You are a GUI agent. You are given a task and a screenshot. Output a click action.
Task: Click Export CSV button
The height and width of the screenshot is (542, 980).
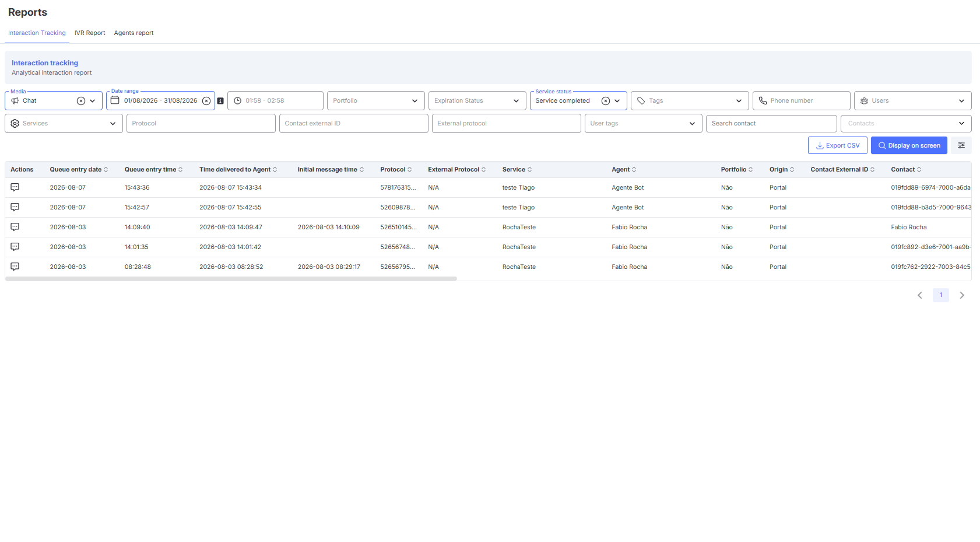click(x=838, y=145)
